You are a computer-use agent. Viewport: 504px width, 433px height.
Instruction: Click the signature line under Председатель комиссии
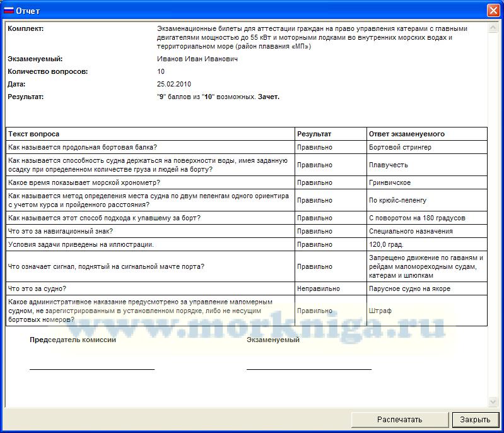tap(91, 368)
